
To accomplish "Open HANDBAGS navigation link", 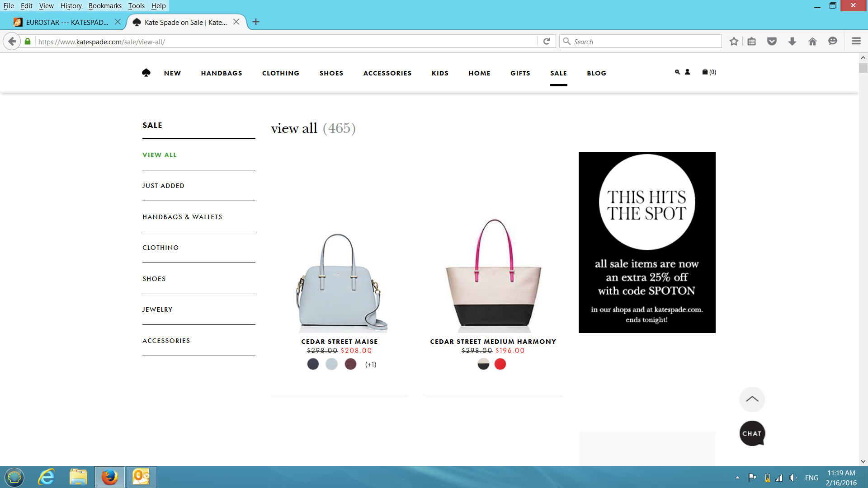I will 222,73.
